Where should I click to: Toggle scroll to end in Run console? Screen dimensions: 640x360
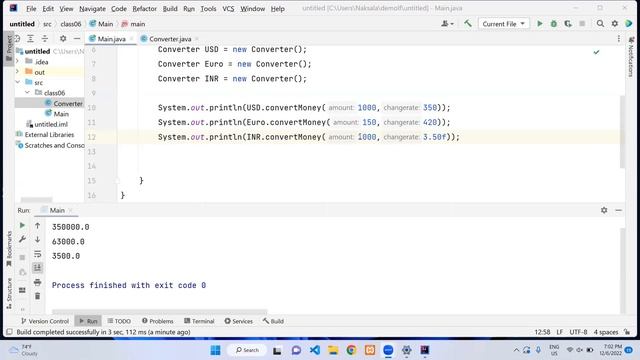38,268
